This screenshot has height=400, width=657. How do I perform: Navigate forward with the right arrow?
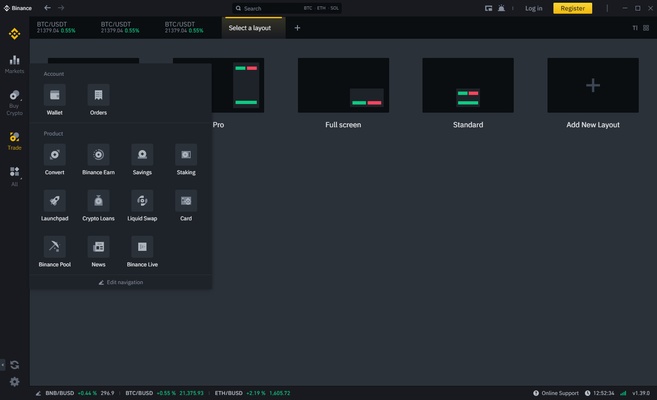(x=61, y=8)
